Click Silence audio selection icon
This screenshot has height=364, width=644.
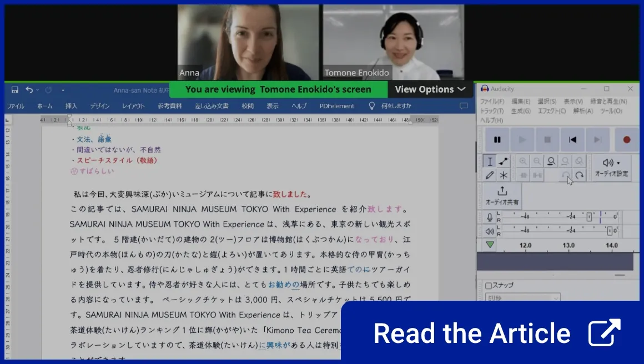tap(537, 175)
